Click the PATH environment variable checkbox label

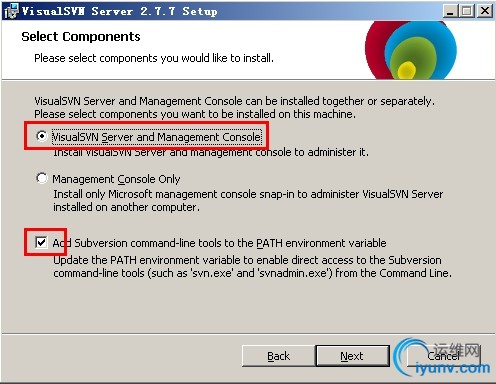pyautogui.click(x=219, y=243)
